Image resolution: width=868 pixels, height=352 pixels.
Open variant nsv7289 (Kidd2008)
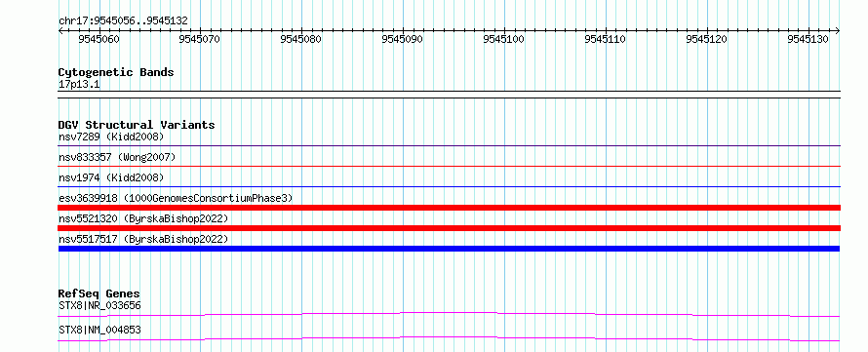(x=111, y=137)
